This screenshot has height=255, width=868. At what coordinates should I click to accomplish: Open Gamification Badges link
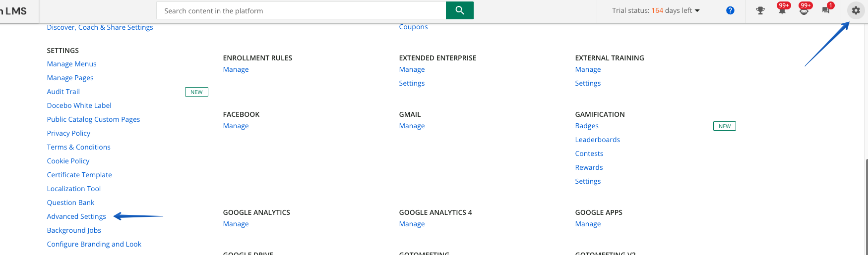[587, 126]
